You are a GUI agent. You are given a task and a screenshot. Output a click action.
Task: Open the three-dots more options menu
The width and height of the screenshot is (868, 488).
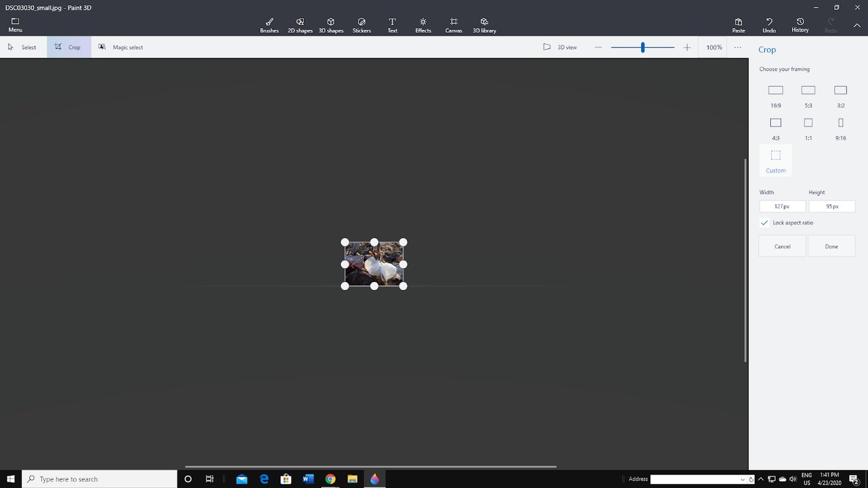738,47
